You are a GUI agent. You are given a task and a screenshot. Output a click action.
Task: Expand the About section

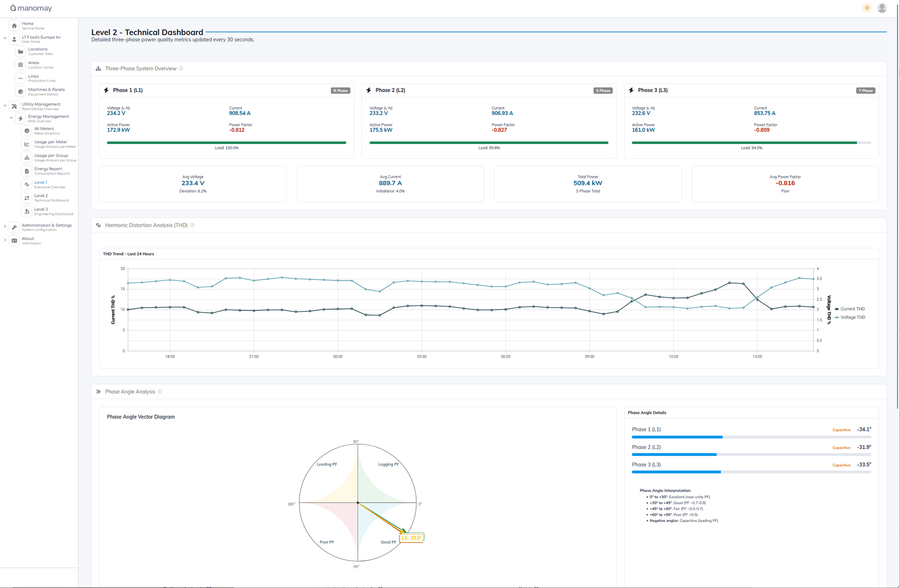(5, 240)
